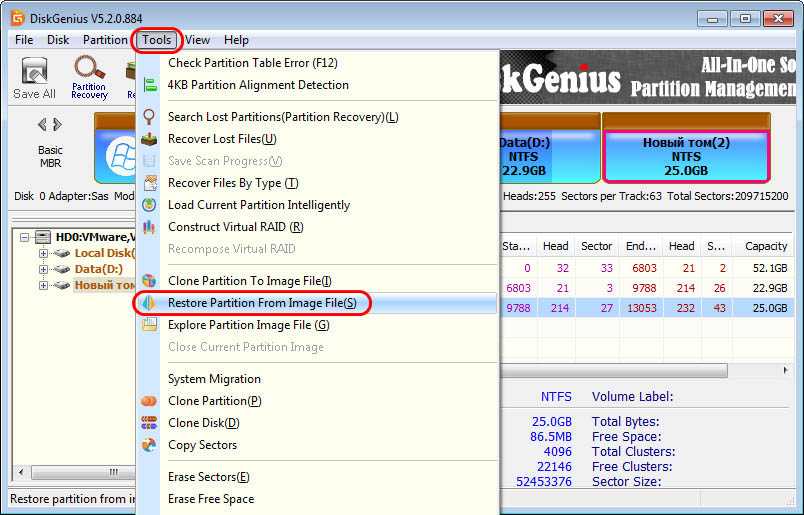804x515 pixels.
Task: Click the Partition Recovery magnifier icon
Action: [x=89, y=70]
